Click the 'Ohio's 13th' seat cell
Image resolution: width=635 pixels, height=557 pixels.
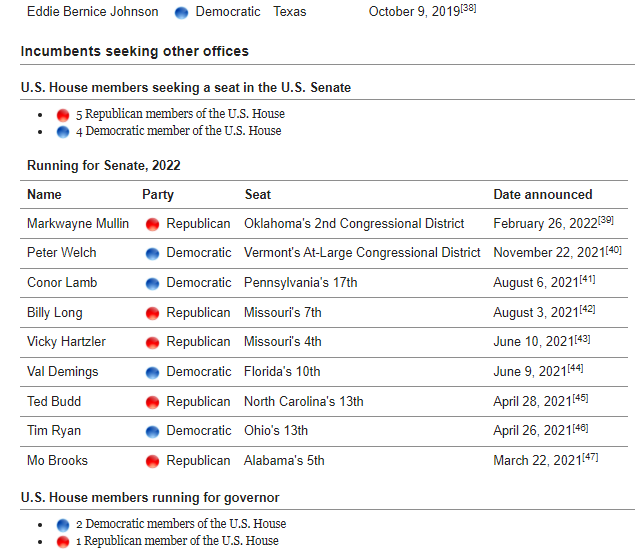coord(276,431)
